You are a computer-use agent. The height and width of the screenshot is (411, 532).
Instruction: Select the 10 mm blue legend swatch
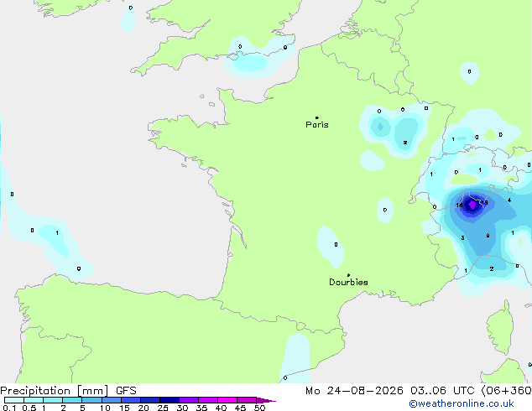[112, 400]
